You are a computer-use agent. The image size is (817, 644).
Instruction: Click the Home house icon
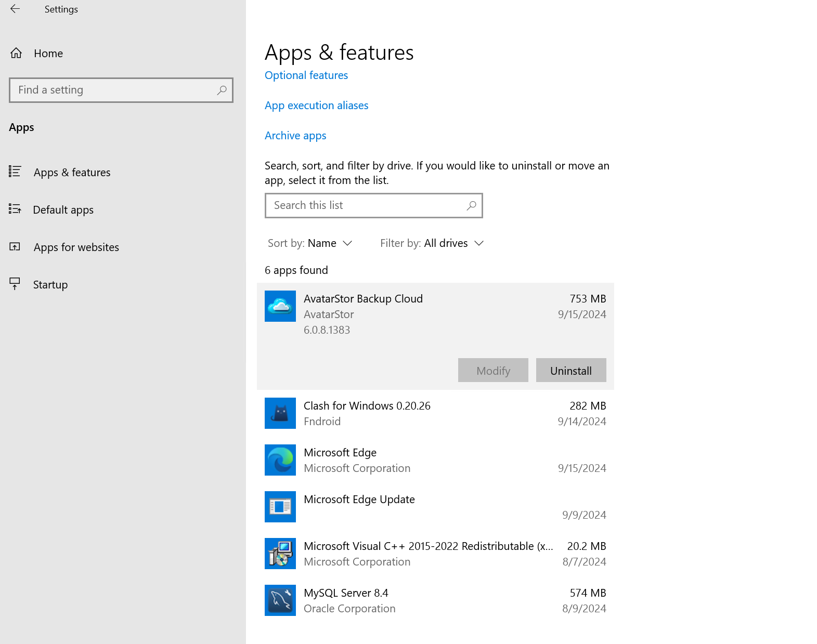[16, 53]
